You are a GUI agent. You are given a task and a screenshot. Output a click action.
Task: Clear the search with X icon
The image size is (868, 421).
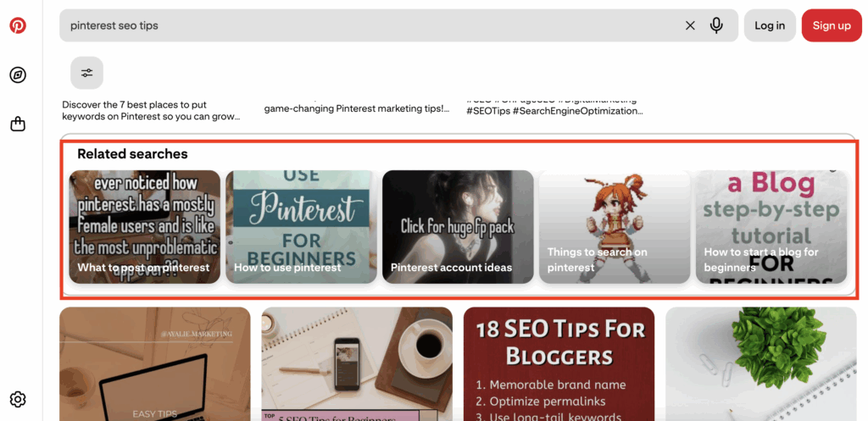point(690,25)
